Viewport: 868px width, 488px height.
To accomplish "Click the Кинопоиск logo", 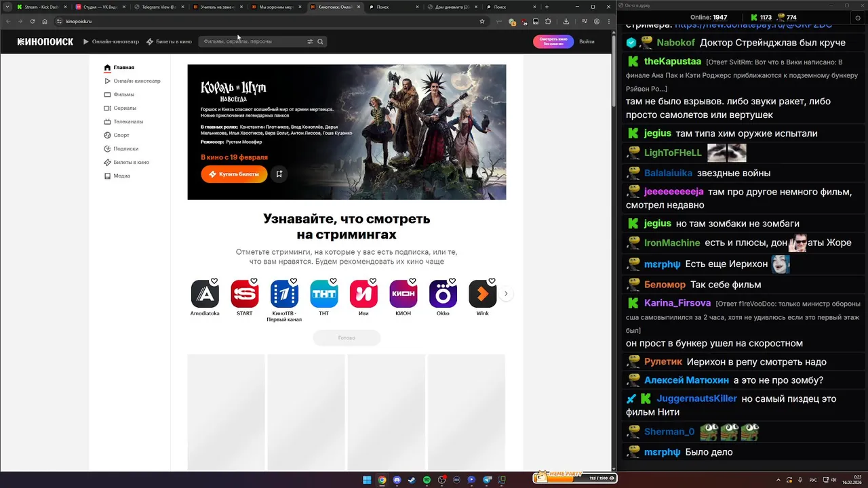I will (x=45, y=41).
